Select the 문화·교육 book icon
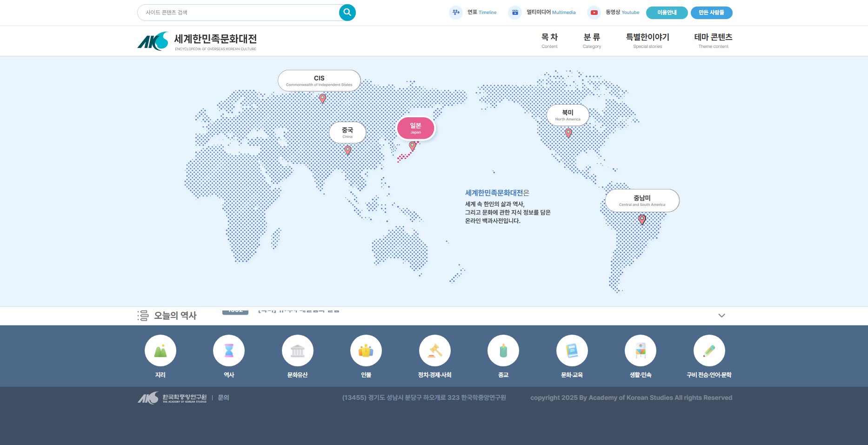The width and height of the screenshot is (868, 445). (x=572, y=351)
